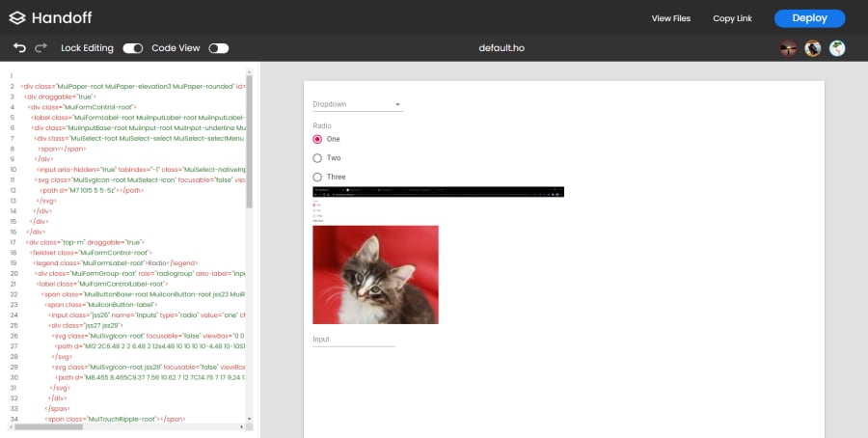This screenshot has width=868, height=438.
Task: Focus the Input text field
Action: [x=354, y=340]
